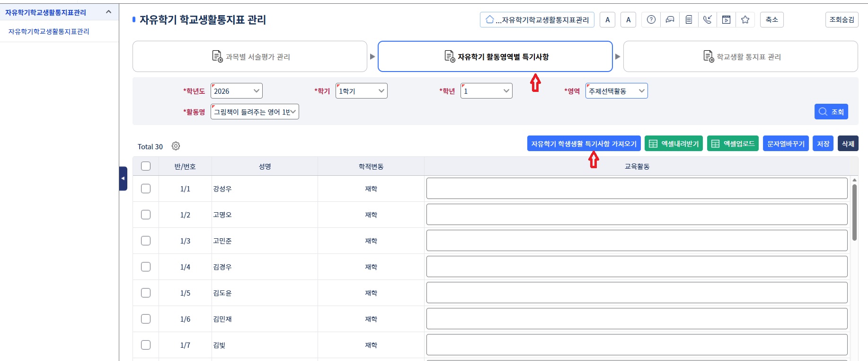Click the 자유학기학교생활통지표관리 breadcrumb tab
Viewport: 868px width, 361px height.
click(537, 19)
